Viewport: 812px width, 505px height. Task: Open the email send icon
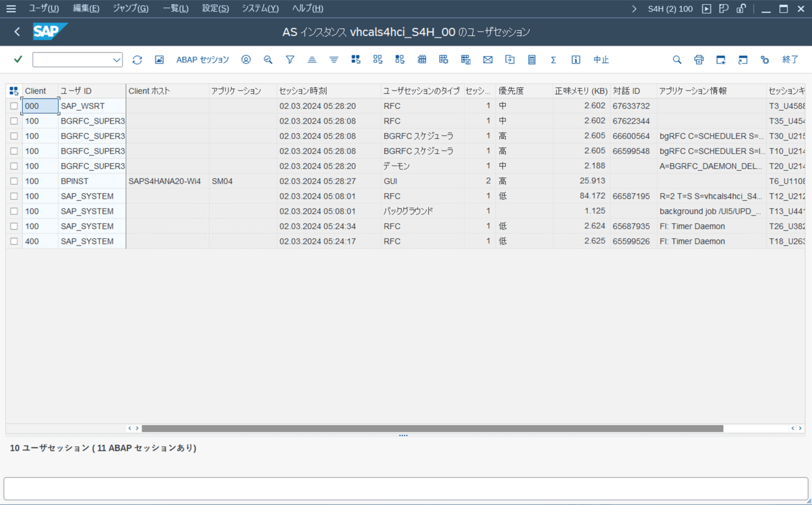pyautogui.click(x=487, y=59)
